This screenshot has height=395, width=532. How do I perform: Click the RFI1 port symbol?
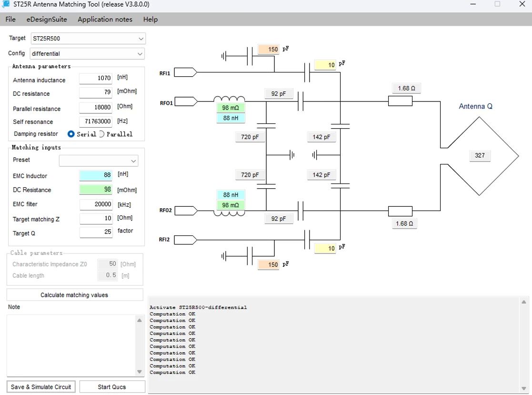click(186, 72)
